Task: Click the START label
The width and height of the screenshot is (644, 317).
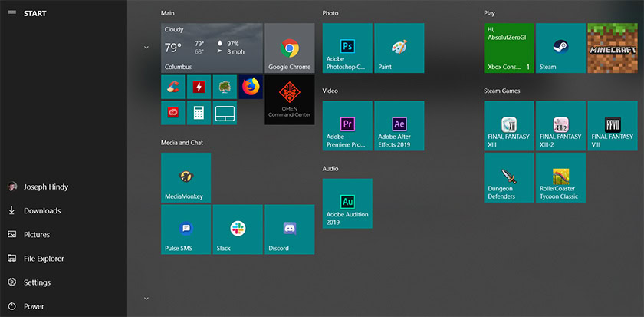Action: click(x=35, y=13)
